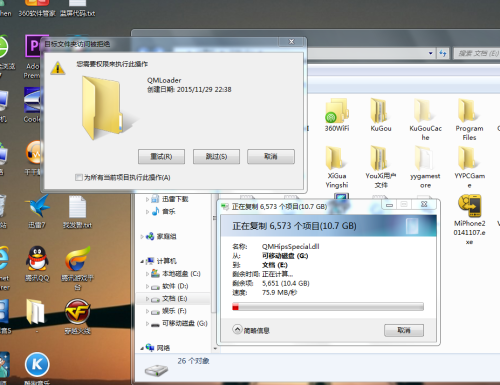Click the 重试(R) retry button
This screenshot has width=500, height=385.
point(161,156)
